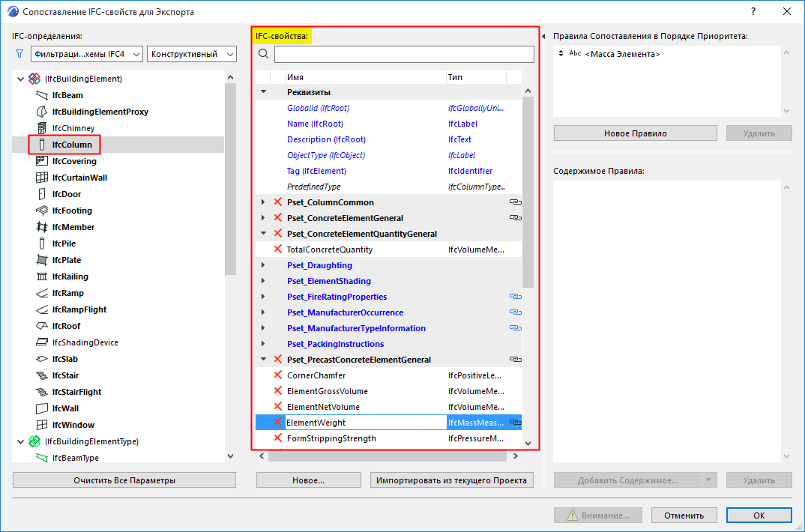805x532 pixels.
Task: Click Новое Правило button
Action: pos(635,133)
